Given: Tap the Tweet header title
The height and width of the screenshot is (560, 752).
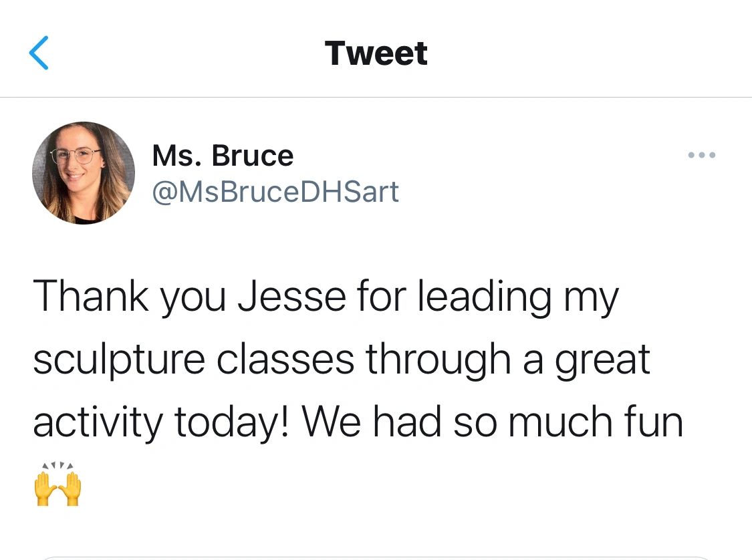Looking at the screenshot, I should tap(376, 53).
